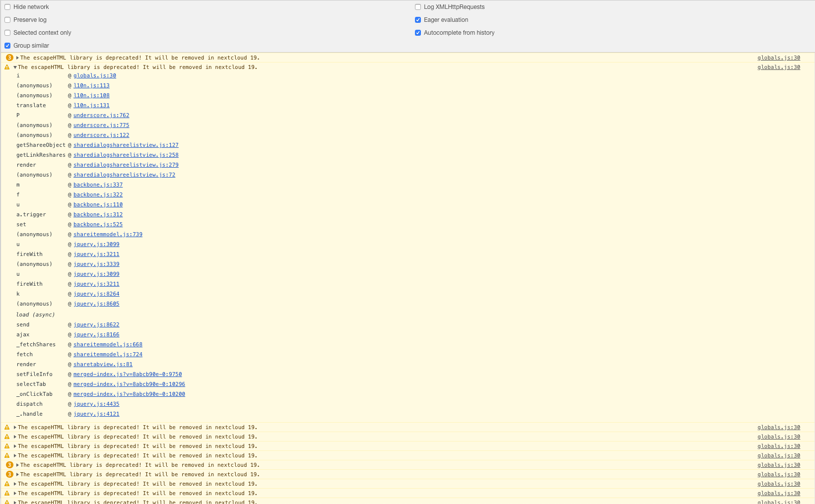Open the backbone.js:337 link

(98, 185)
